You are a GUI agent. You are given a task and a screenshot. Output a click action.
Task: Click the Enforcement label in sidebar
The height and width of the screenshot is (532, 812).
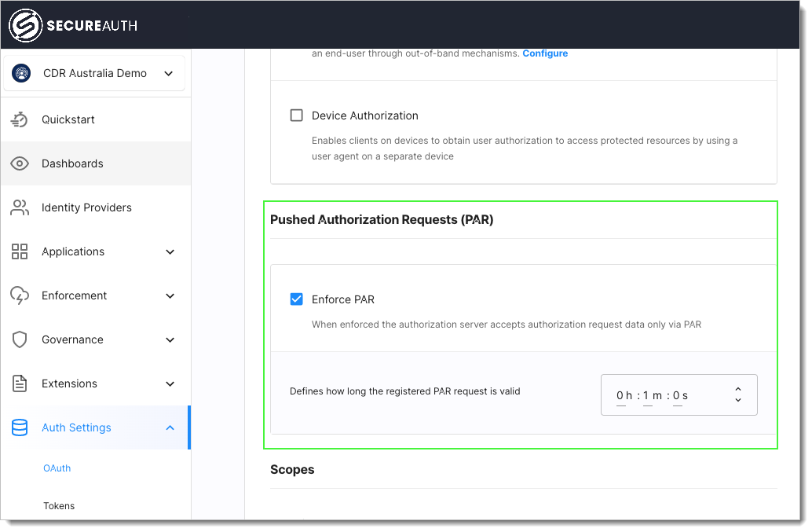(x=74, y=295)
